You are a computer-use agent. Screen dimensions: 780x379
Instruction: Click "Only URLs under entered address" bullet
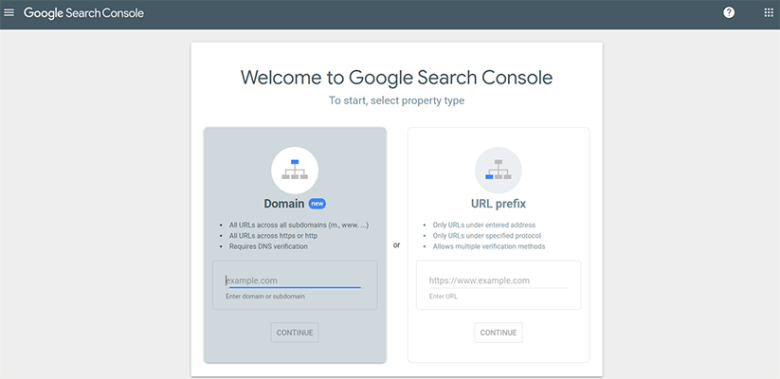pyautogui.click(x=484, y=225)
